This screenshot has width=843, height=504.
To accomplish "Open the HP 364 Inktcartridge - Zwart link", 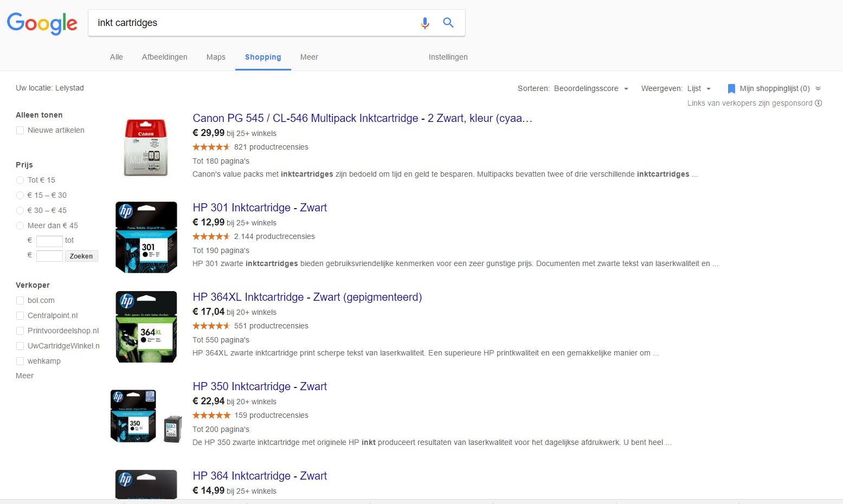I will click(x=260, y=476).
